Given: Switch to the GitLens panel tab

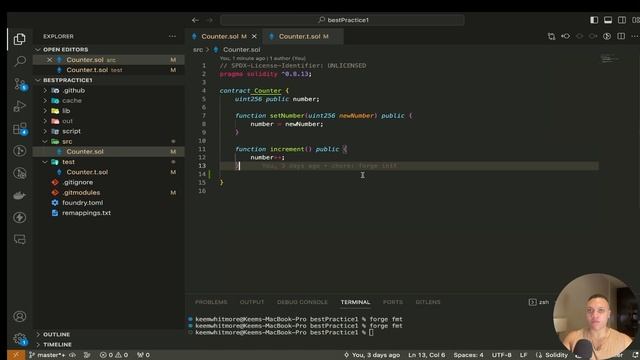Looking at the screenshot, I should tap(428, 302).
